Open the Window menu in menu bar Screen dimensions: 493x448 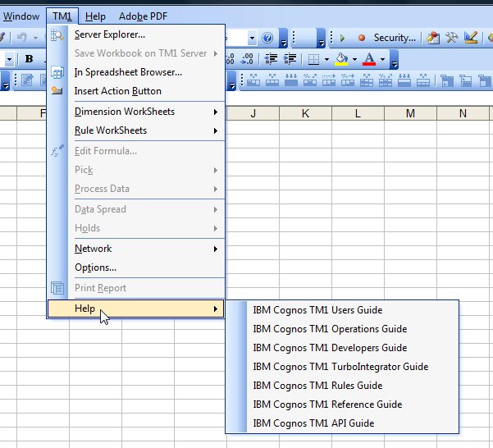[21, 16]
